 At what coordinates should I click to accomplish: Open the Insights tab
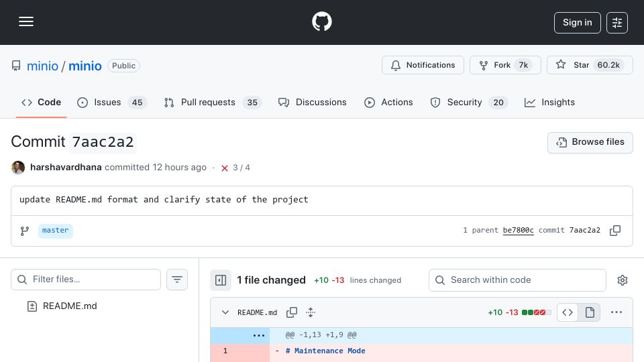click(x=549, y=102)
